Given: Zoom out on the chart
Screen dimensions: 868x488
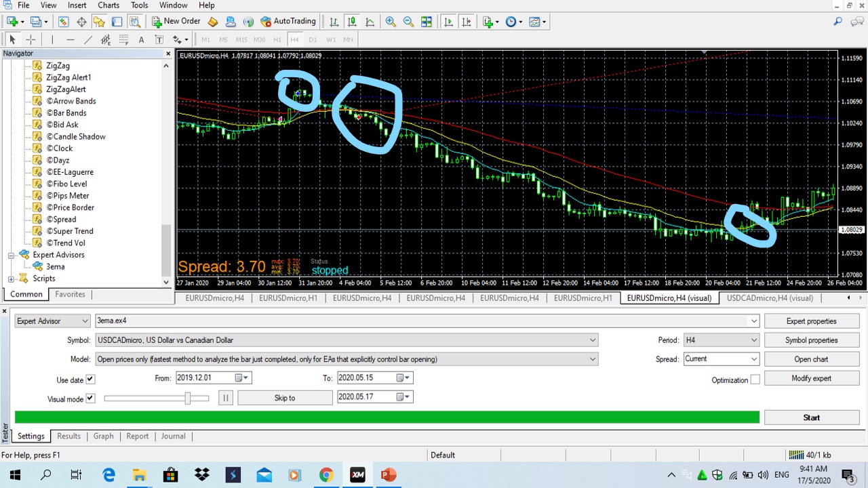Looking at the screenshot, I should (x=408, y=22).
